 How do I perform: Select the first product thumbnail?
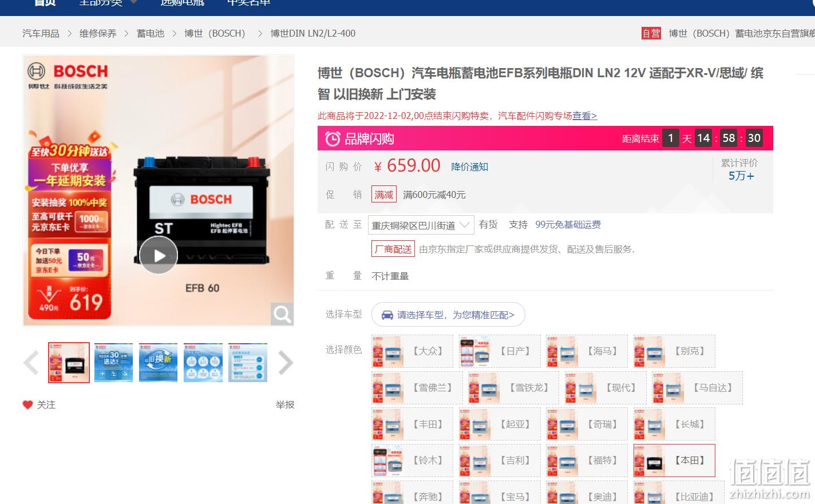point(69,363)
